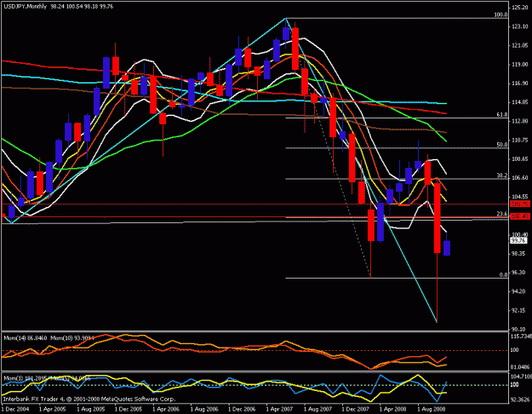Image resolution: width=532 pixels, height=414 pixels.
Task: Click the 96.30 price axis label
Action: point(520,273)
